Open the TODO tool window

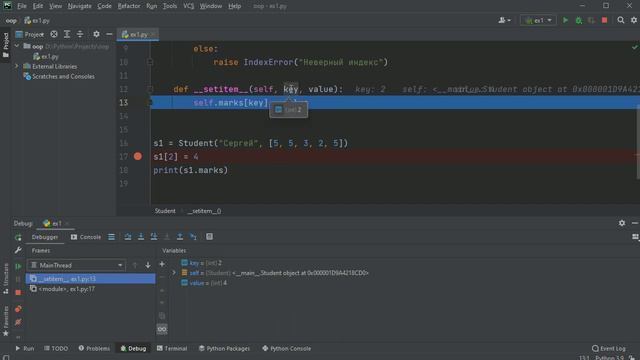(x=56, y=349)
